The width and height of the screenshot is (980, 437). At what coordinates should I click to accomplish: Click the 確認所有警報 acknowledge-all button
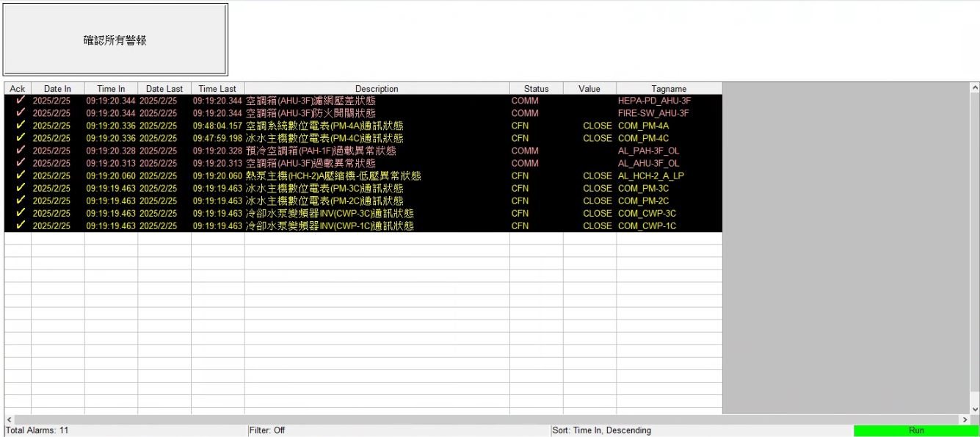pos(115,40)
